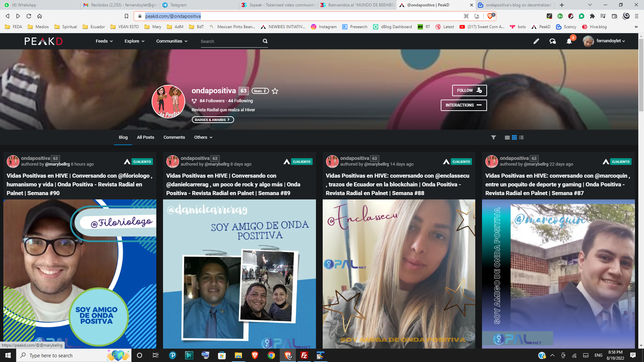
Task: Switch to the compact list view layout
Action: [x=521, y=137]
